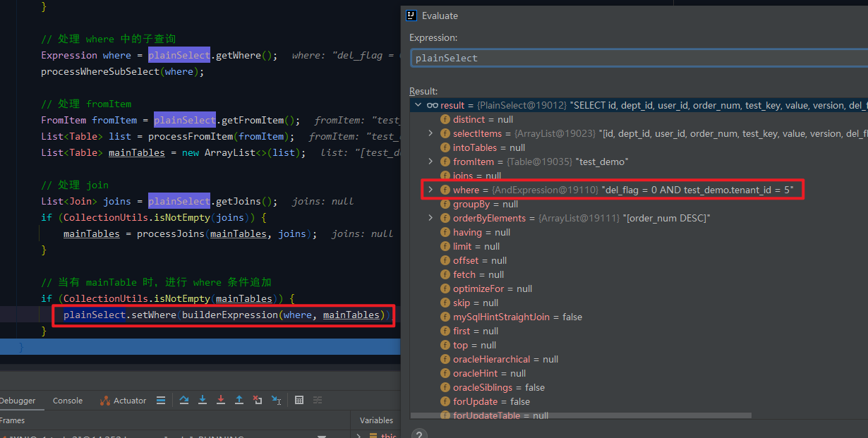Expand the selectItems ArrayList node

pyautogui.click(x=430, y=133)
